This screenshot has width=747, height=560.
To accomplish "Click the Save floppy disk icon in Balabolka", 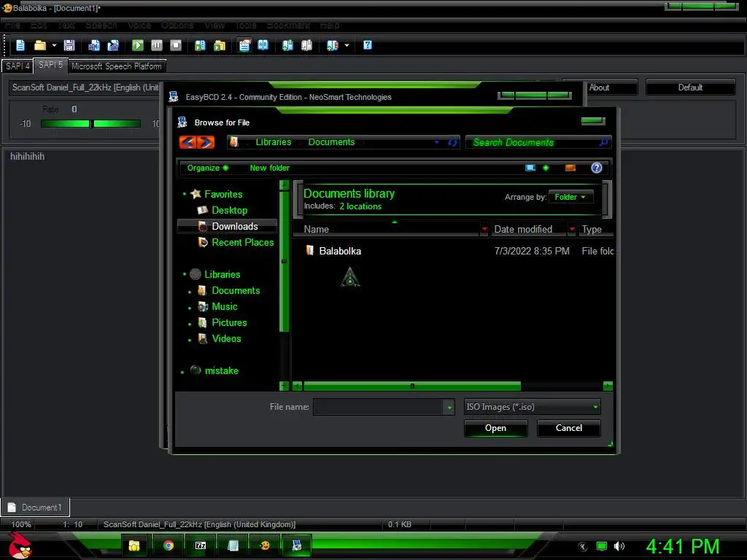I will (69, 45).
